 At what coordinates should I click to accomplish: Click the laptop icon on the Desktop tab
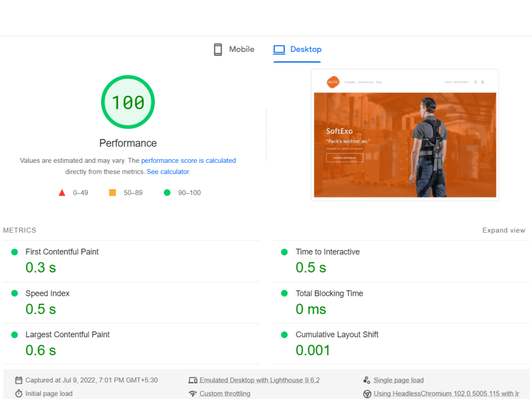tap(279, 49)
